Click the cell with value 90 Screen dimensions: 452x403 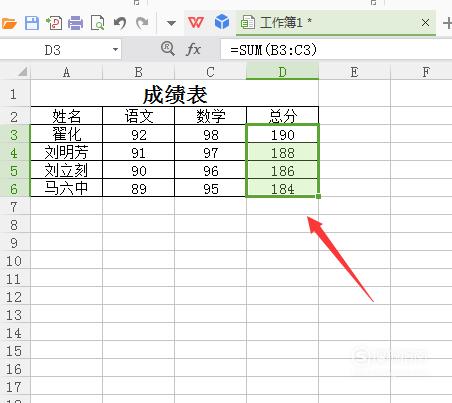138,170
